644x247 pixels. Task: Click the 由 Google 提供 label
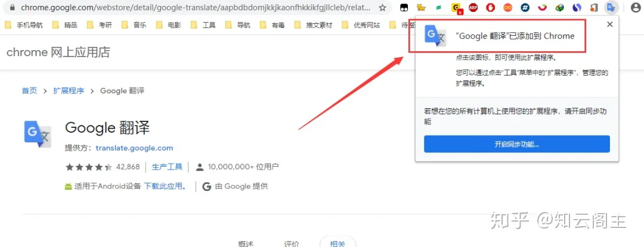[241, 186]
